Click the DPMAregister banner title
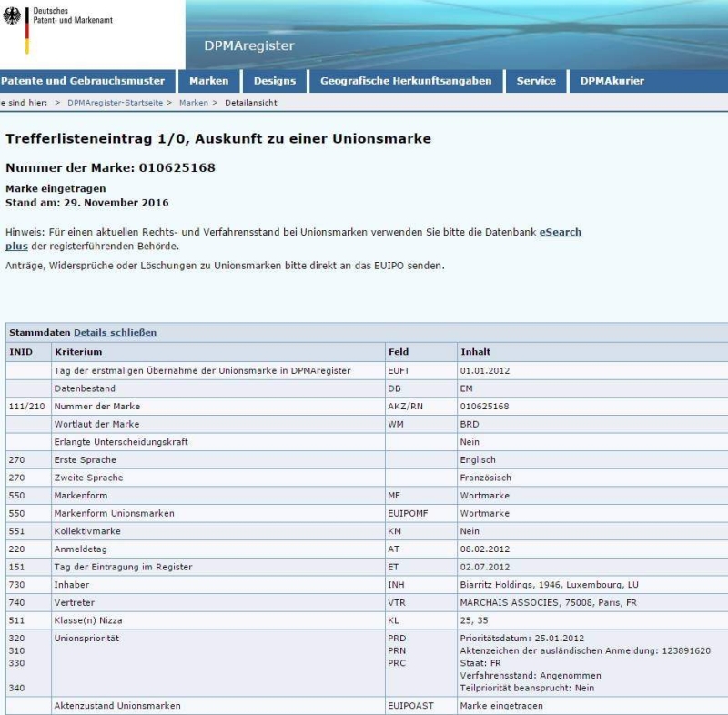This screenshot has width=728, height=715. pyautogui.click(x=243, y=46)
